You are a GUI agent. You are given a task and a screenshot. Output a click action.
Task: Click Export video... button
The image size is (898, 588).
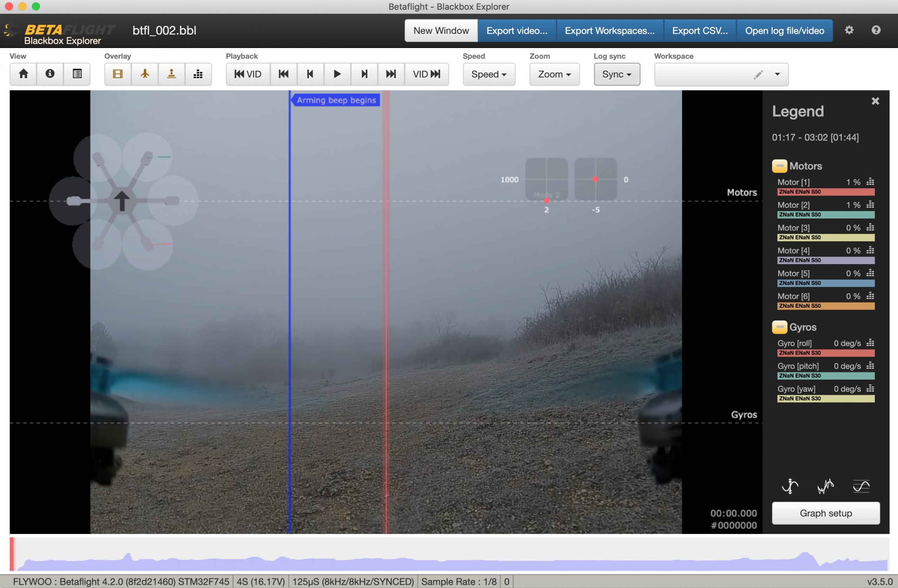517,31
